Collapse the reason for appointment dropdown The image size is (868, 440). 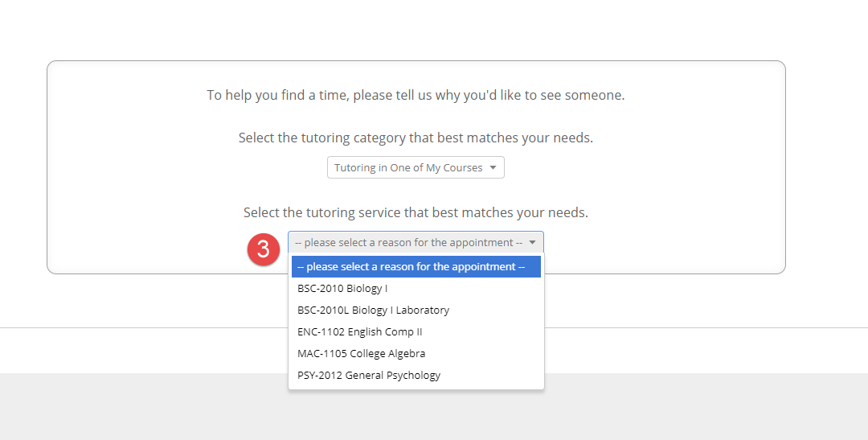416,242
